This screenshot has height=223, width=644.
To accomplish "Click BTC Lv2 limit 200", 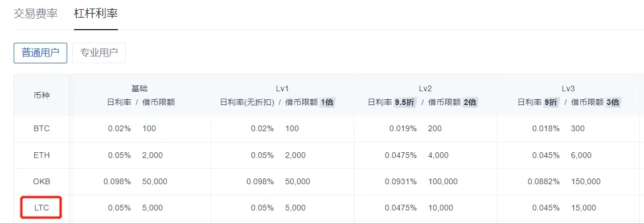I will coord(434,129).
